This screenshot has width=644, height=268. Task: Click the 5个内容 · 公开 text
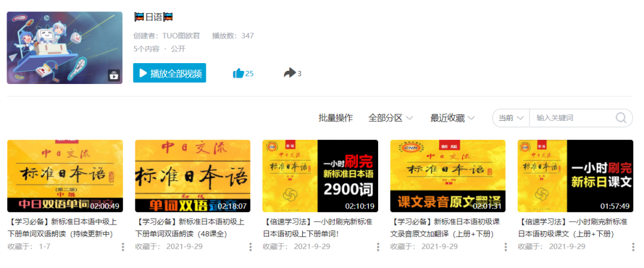pyautogui.click(x=159, y=49)
